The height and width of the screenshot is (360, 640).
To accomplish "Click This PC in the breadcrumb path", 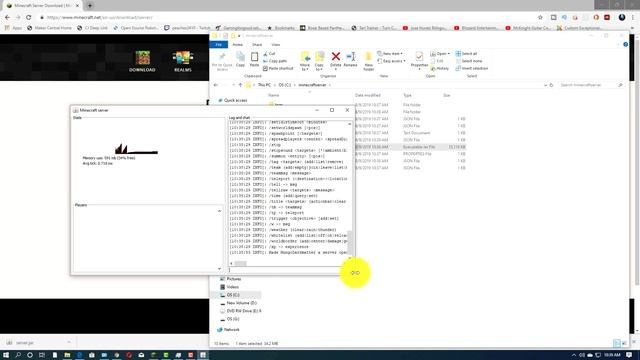I will click(x=264, y=85).
